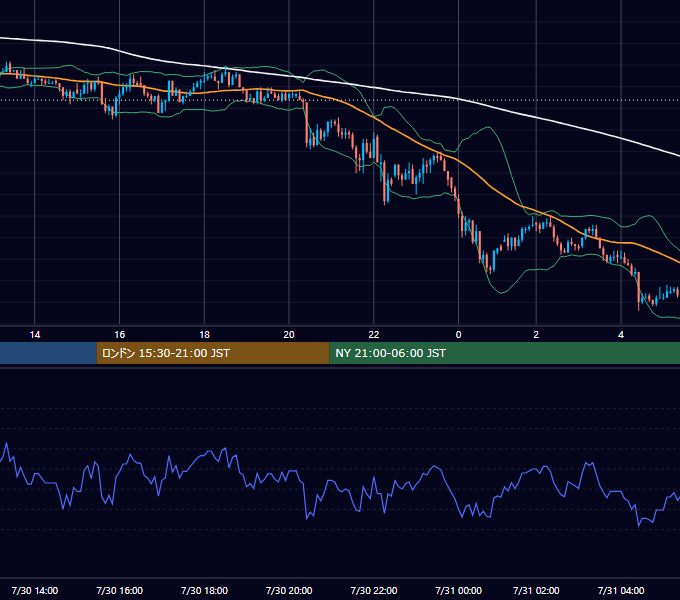Click the 18 hour axis label
The height and width of the screenshot is (600, 680).
(x=204, y=335)
